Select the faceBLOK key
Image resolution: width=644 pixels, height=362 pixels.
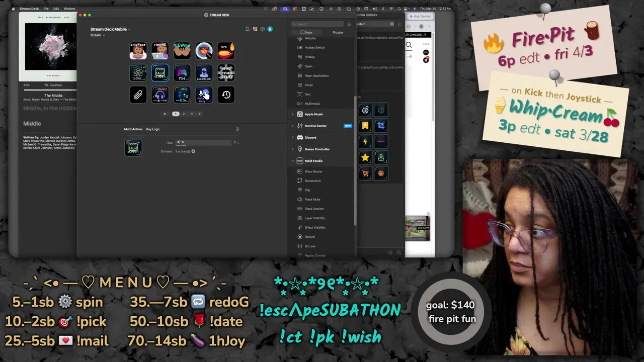pos(204,73)
